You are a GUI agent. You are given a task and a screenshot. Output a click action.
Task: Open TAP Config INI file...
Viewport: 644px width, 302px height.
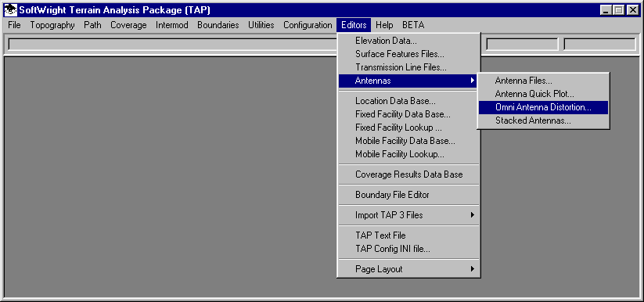tap(408, 249)
